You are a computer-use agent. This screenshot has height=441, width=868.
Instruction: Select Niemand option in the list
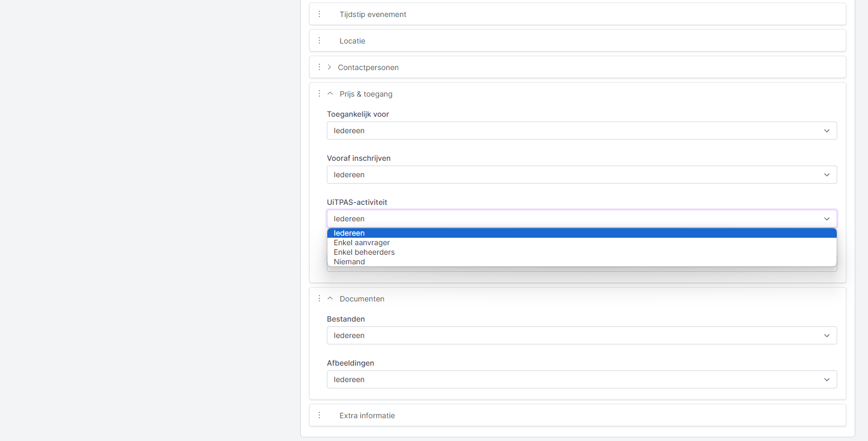(x=349, y=262)
